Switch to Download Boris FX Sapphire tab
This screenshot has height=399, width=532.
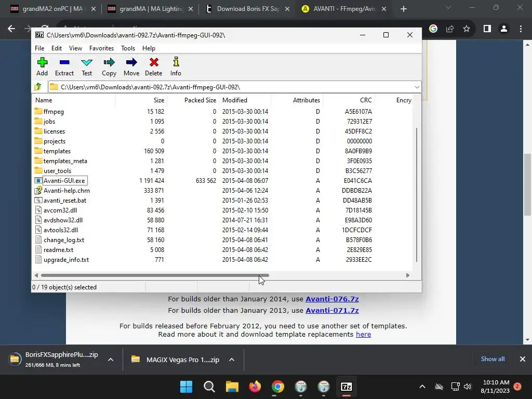point(248,9)
